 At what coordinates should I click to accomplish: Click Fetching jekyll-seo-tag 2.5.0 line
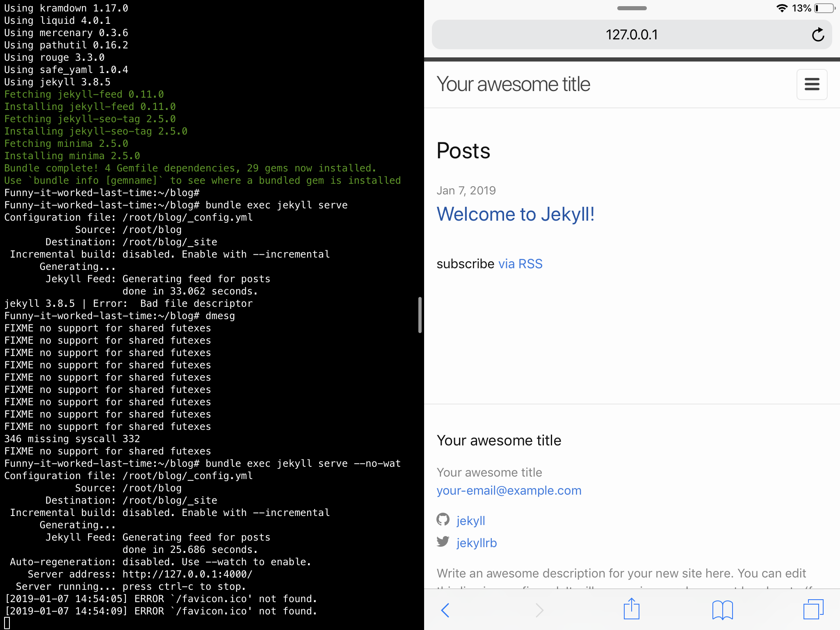point(90,119)
